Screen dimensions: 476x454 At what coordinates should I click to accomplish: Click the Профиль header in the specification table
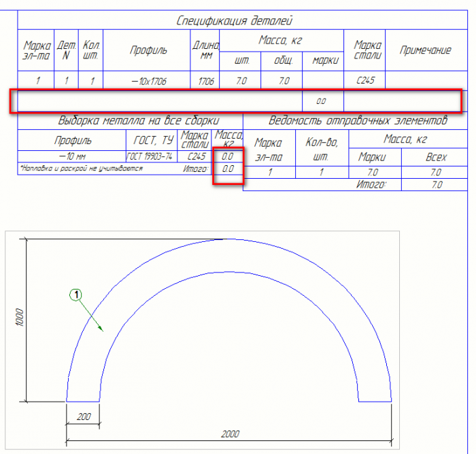click(148, 50)
